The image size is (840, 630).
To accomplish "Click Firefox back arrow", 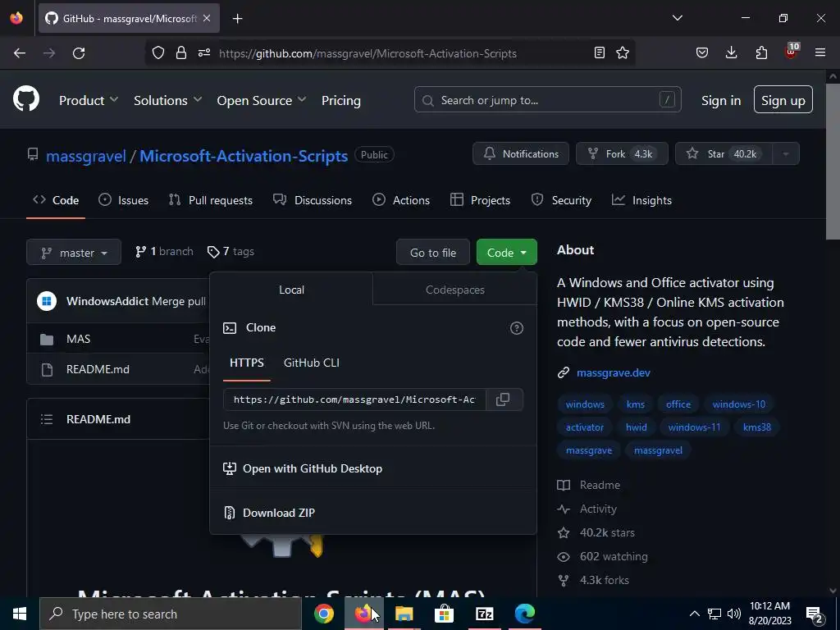I will click(x=20, y=53).
